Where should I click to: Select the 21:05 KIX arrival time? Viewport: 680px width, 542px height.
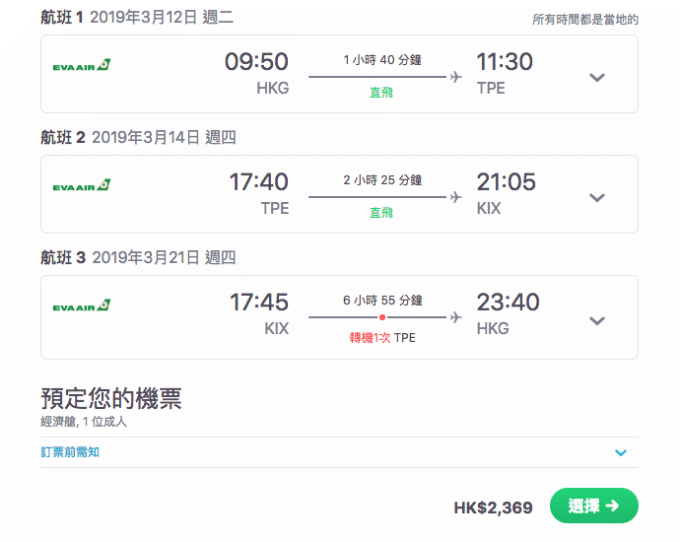click(x=506, y=182)
